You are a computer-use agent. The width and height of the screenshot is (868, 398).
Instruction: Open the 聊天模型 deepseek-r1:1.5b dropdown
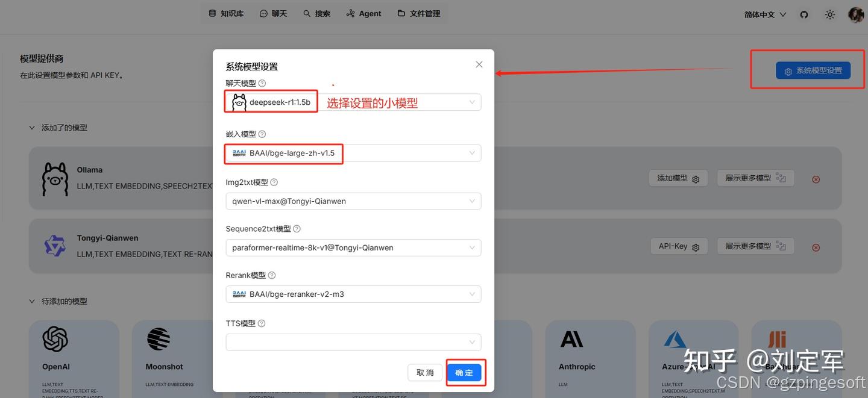tap(398, 102)
